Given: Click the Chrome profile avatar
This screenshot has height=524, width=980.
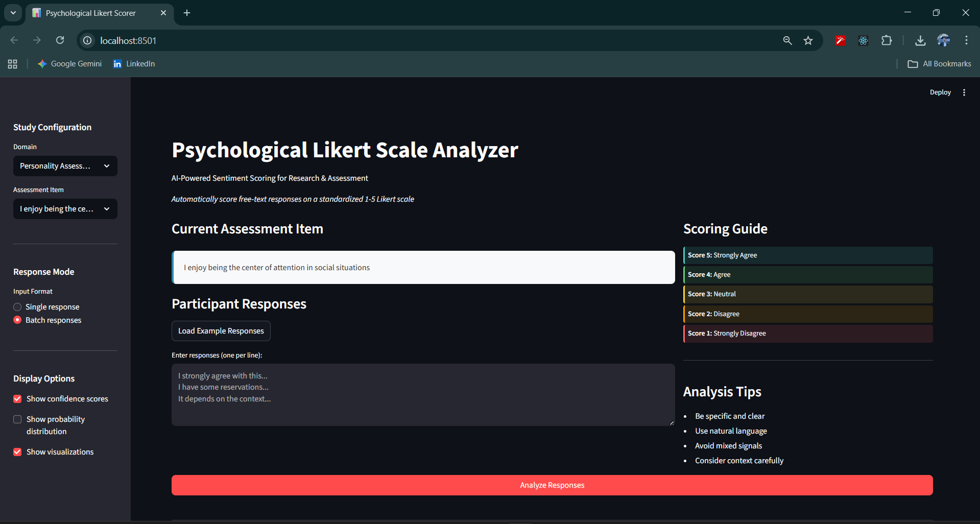Looking at the screenshot, I should tap(944, 40).
